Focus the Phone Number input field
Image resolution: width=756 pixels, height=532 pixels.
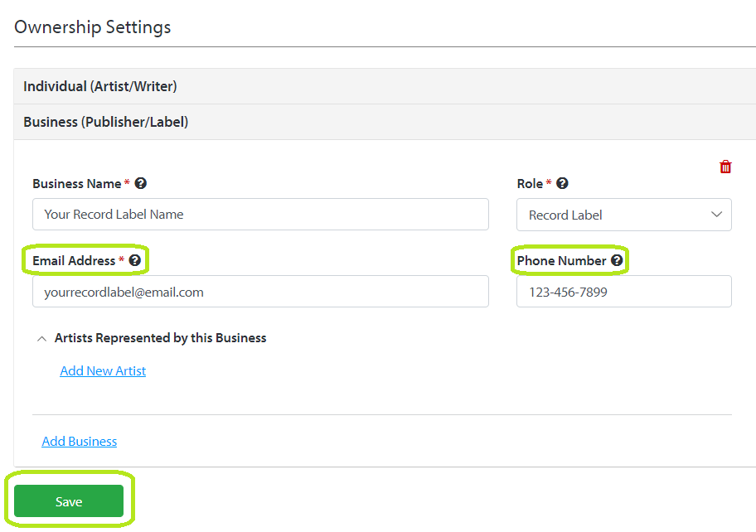tap(624, 291)
